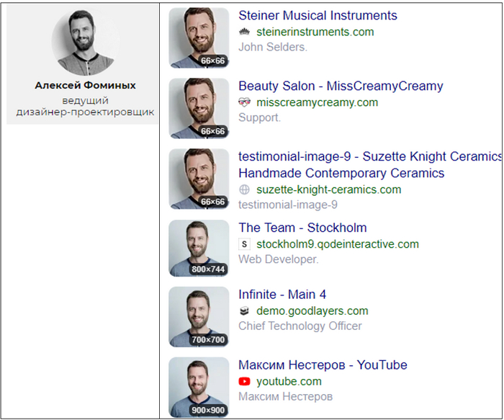
Task: Open thumbnail beside Suzette Knight Ceramics result
Action: (199, 179)
